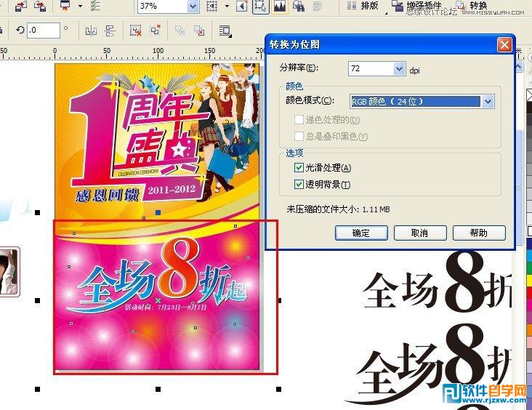Select the pink 全场8折起 banner object
Screen dimensions: 532x410
click(x=157, y=295)
